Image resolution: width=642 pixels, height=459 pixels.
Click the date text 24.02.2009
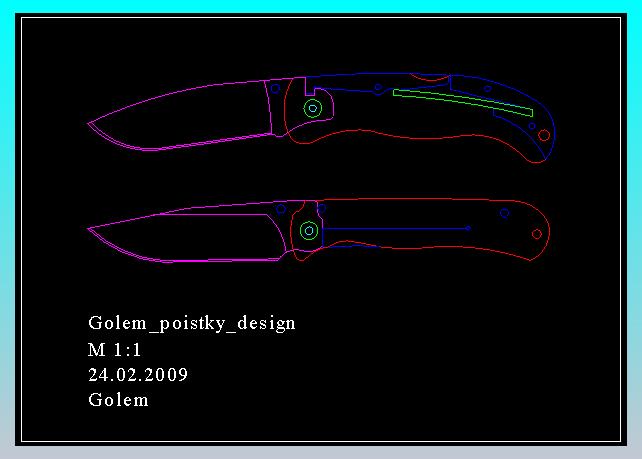coord(138,375)
